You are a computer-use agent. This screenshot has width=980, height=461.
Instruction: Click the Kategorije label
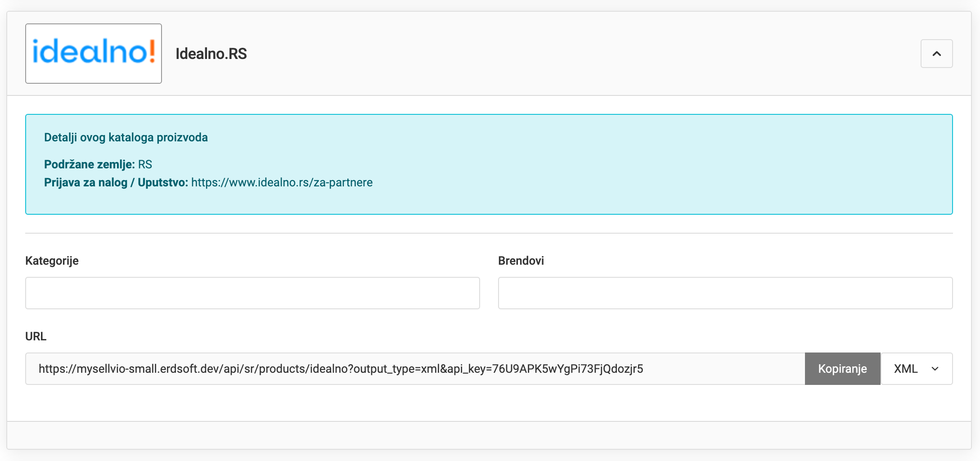(x=52, y=260)
